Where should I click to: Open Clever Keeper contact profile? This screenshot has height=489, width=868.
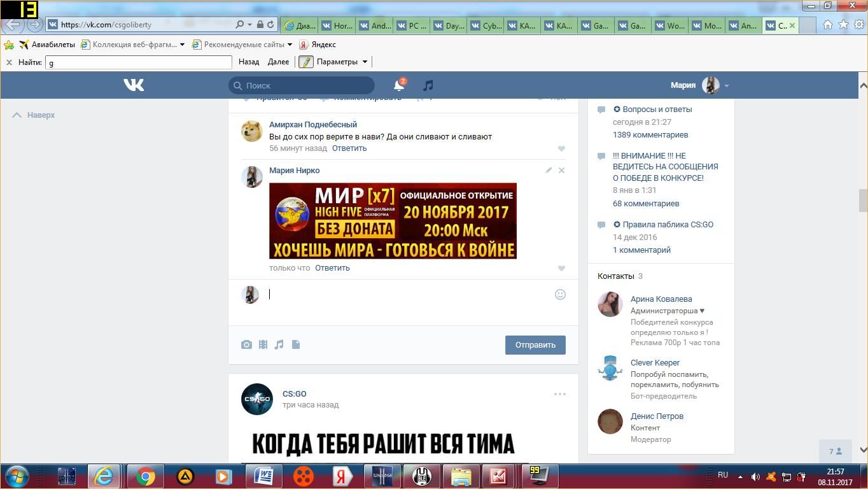click(655, 363)
